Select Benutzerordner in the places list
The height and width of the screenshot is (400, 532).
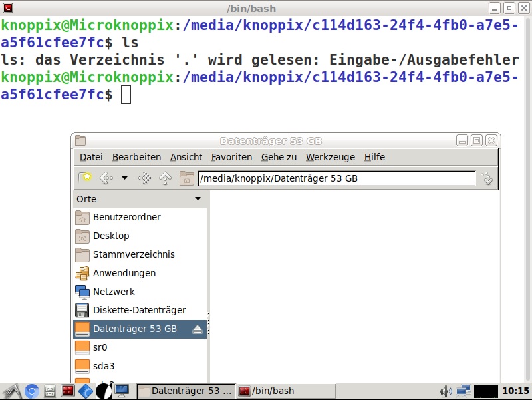pyautogui.click(x=126, y=217)
